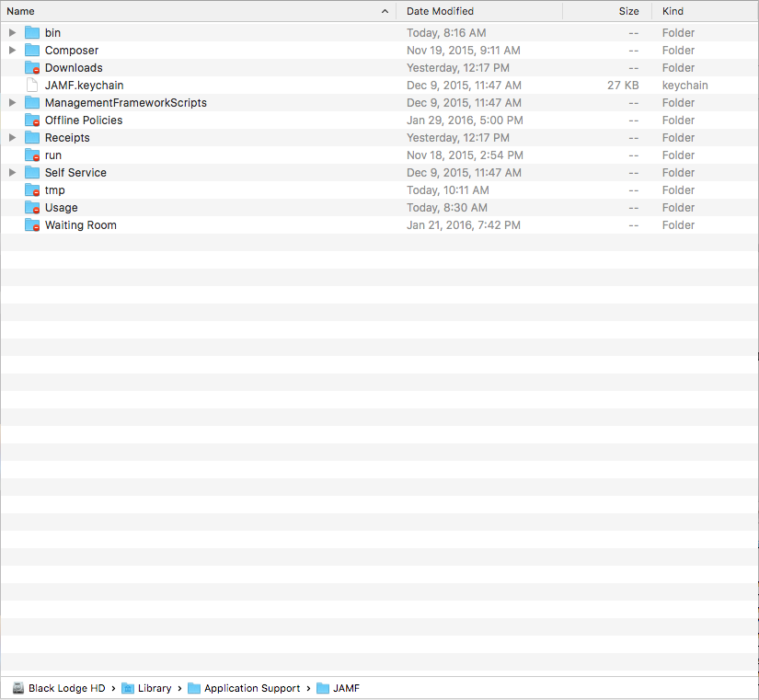759x700 pixels.
Task: Select the Composer folder name
Action: [x=72, y=51]
